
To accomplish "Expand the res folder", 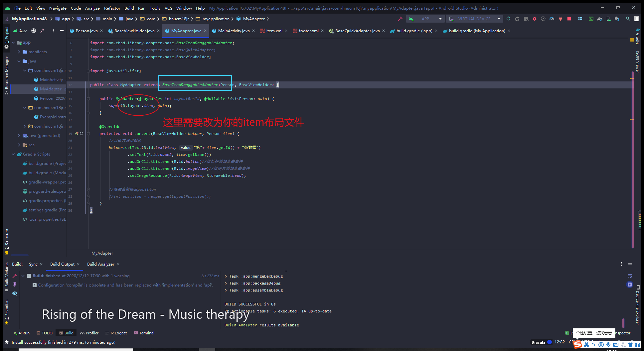I will coord(19,145).
